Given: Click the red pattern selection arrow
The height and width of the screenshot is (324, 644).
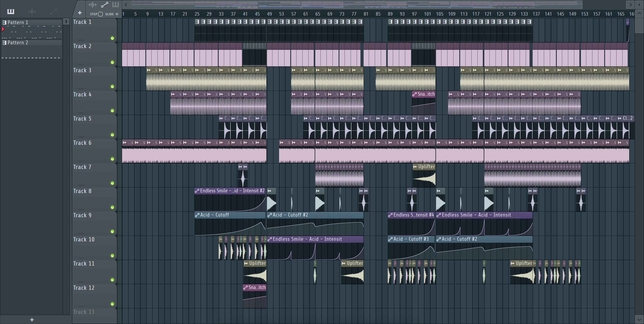Looking at the screenshot, I should (3, 29).
